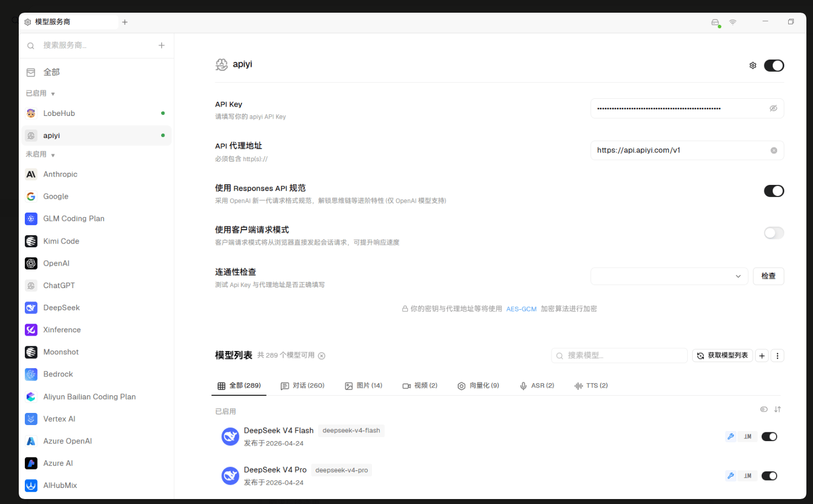Click the wrench icon for DeepSeek V4 Flash
The height and width of the screenshot is (504, 813).
(x=731, y=437)
